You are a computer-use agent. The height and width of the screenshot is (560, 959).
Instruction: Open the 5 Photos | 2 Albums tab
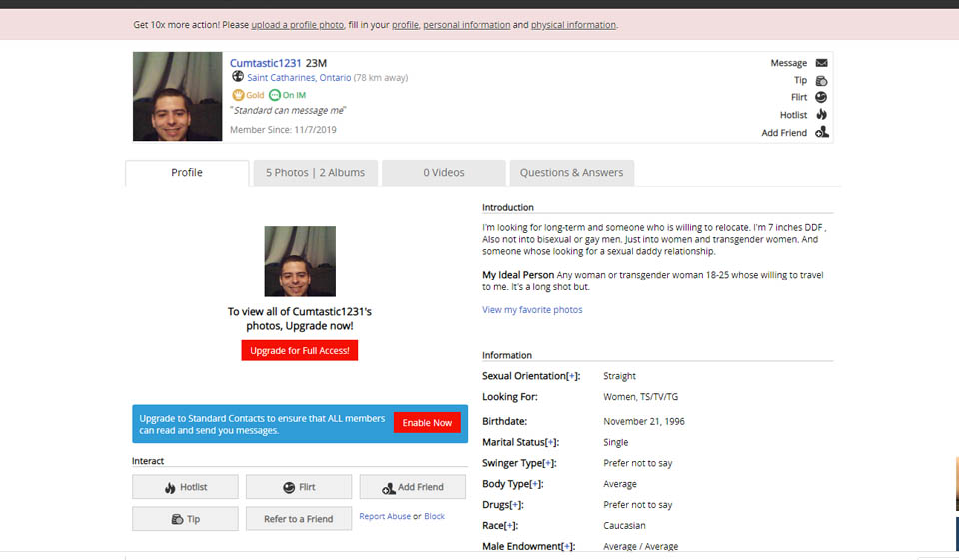click(315, 173)
